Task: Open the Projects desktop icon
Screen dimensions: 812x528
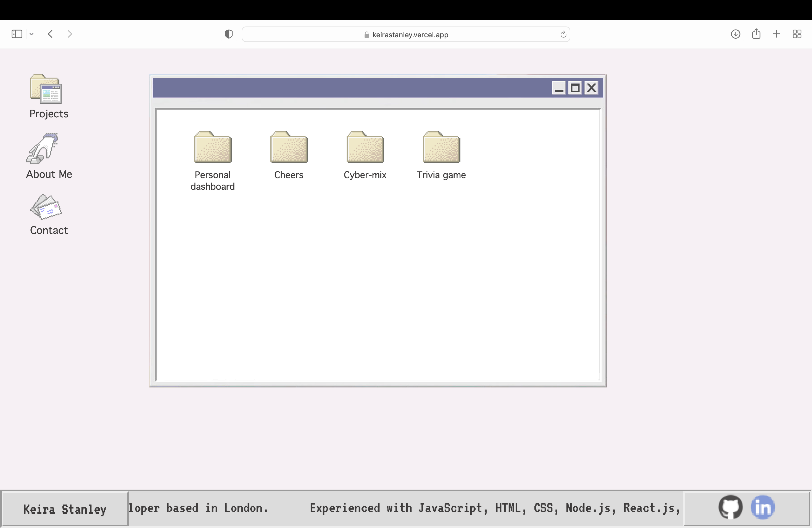Action: pyautogui.click(x=46, y=89)
